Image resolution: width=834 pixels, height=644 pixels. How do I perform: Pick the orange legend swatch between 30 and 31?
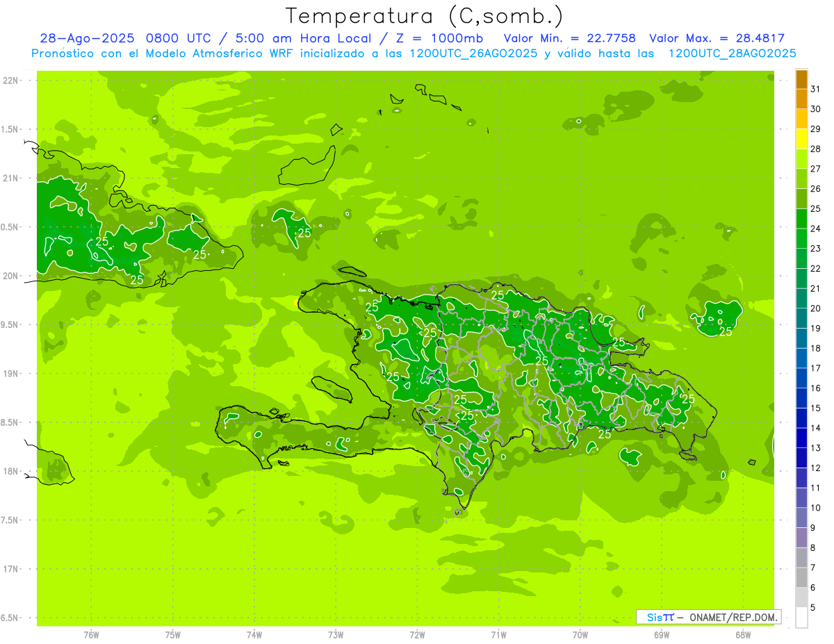coord(801,99)
